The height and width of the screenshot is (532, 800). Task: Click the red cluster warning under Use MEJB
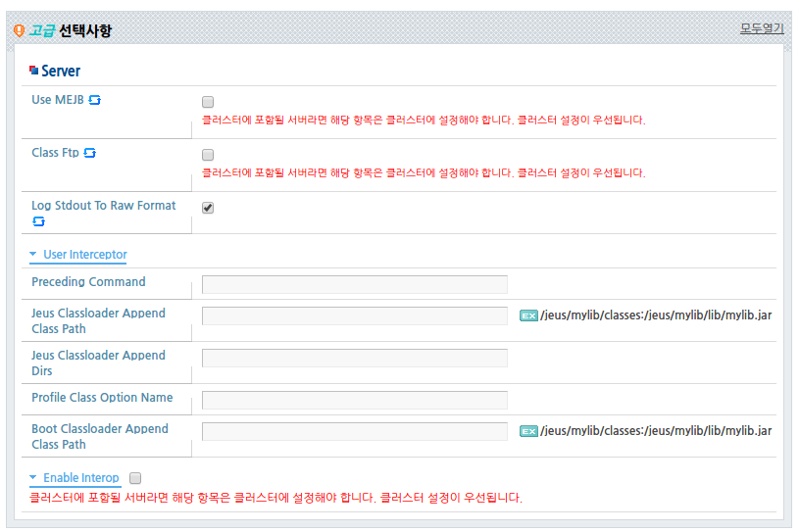pyautogui.click(x=424, y=120)
